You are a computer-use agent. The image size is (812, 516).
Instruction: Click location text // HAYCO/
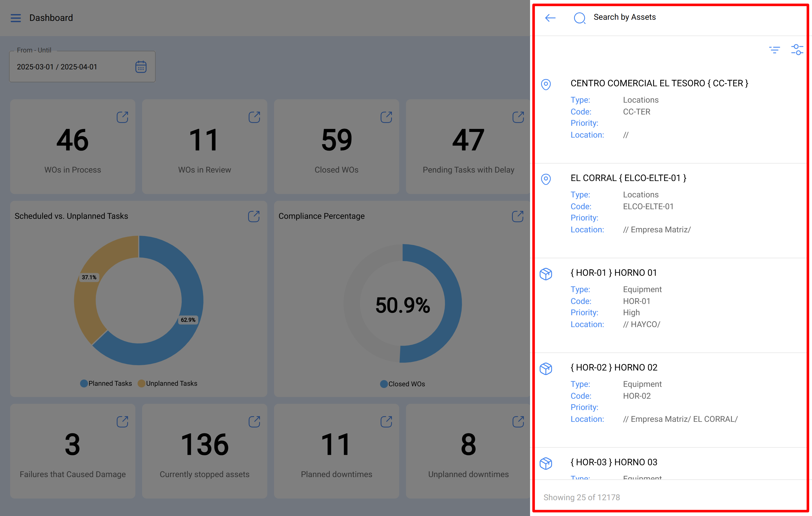click(x=641, y=325)
